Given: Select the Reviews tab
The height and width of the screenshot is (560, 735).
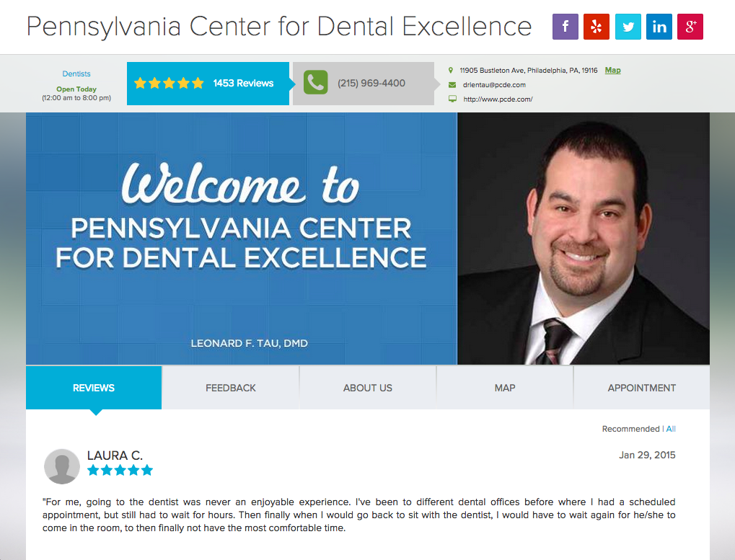Looking at the screenshot, I should 94,388.
